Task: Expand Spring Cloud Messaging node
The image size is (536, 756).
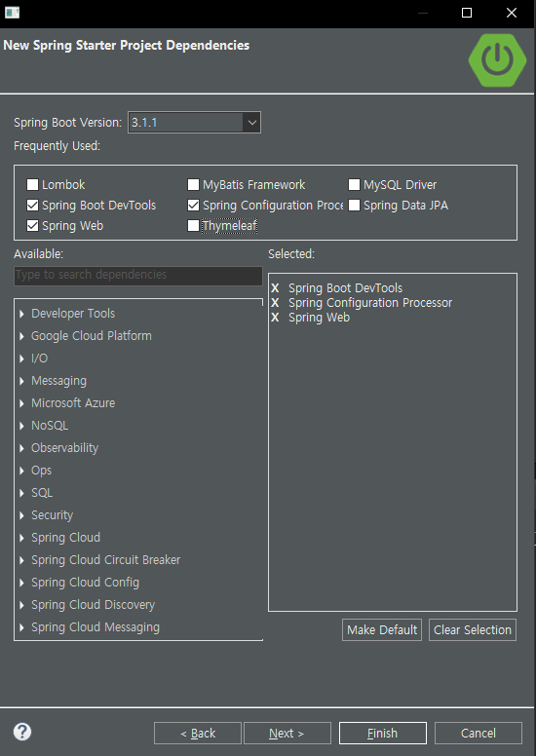Action: (21, 627)
